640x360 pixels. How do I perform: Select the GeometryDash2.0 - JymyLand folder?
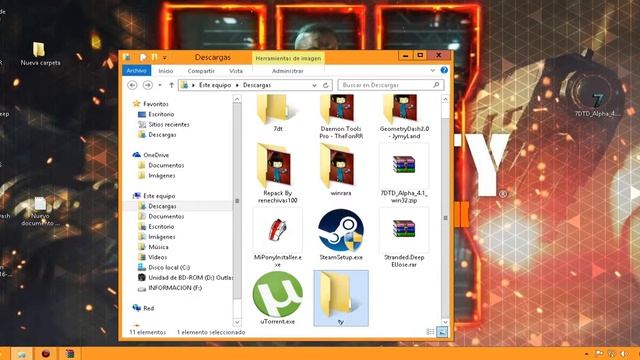[x=404, y=117]
